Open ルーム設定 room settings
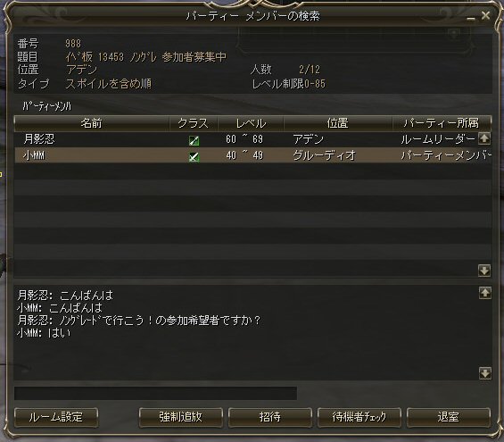The height and width of the screenshot is (442, 504). coord(56,417)
